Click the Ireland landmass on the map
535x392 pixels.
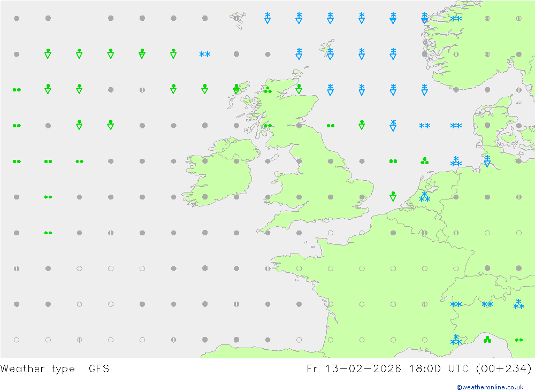[219, 171]
